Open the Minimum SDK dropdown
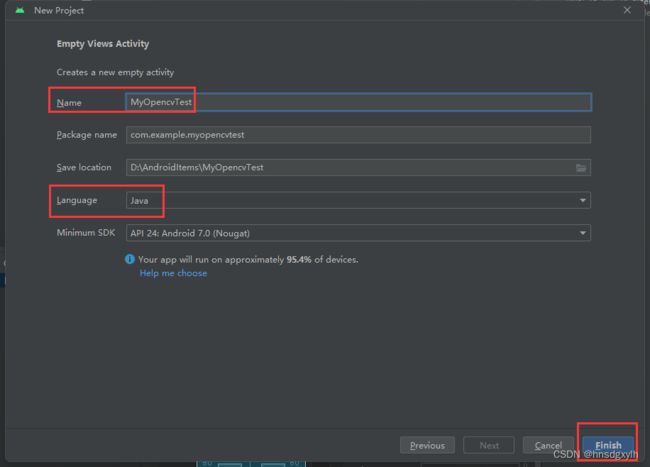Screen dimensions: 650x467 pyautogui.click(x=358, y=233)
